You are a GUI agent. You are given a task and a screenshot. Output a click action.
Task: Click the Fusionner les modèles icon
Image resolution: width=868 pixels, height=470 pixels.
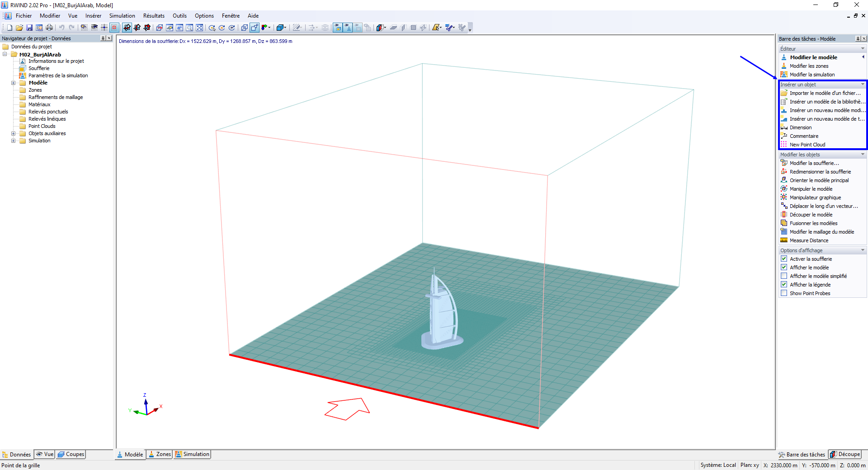tap(784, 223)
